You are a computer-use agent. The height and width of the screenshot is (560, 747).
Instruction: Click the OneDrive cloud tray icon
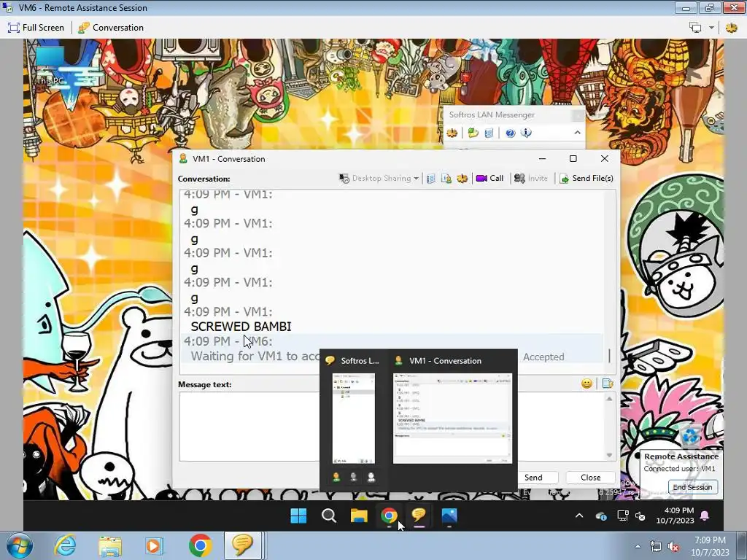[x=601, y=516]
